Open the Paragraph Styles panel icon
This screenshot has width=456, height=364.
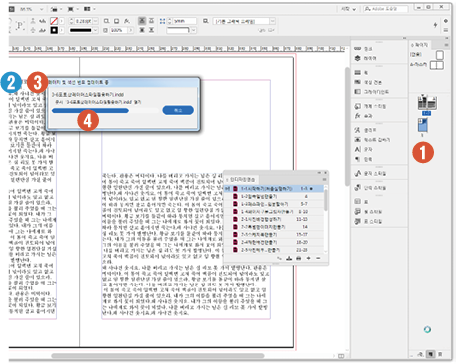click(x=358, y=188)
